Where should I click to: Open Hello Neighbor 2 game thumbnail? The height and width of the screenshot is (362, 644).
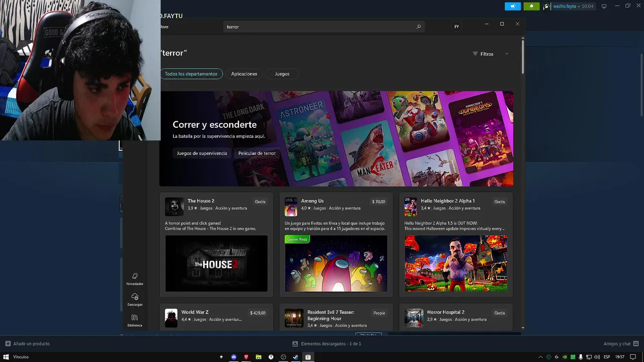point(456,263)
